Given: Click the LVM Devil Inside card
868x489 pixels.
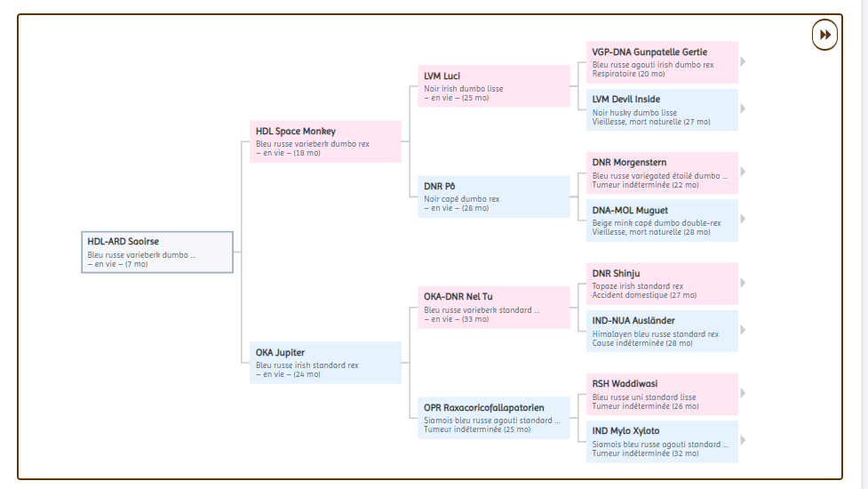Looking at the screenshot, I should pos(662,110).
